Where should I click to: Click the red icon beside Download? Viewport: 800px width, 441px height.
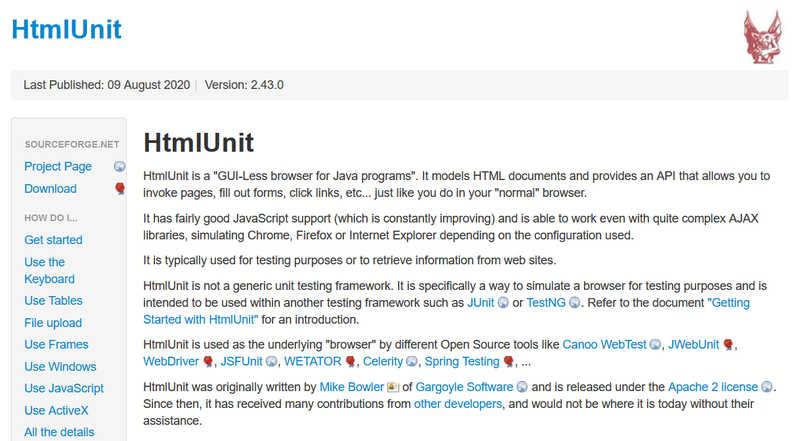pos(120,188)
